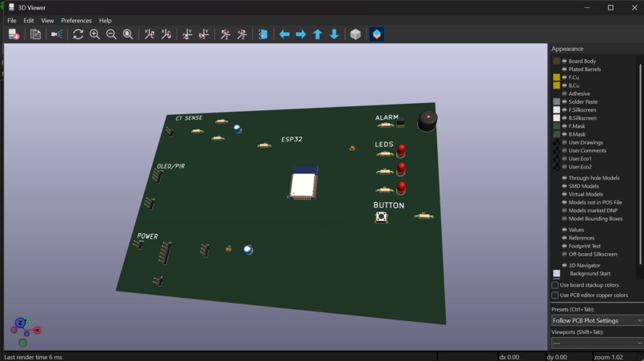Show the Adhesive layer
The height and width of the screenshot is (361, 644).
564,93
